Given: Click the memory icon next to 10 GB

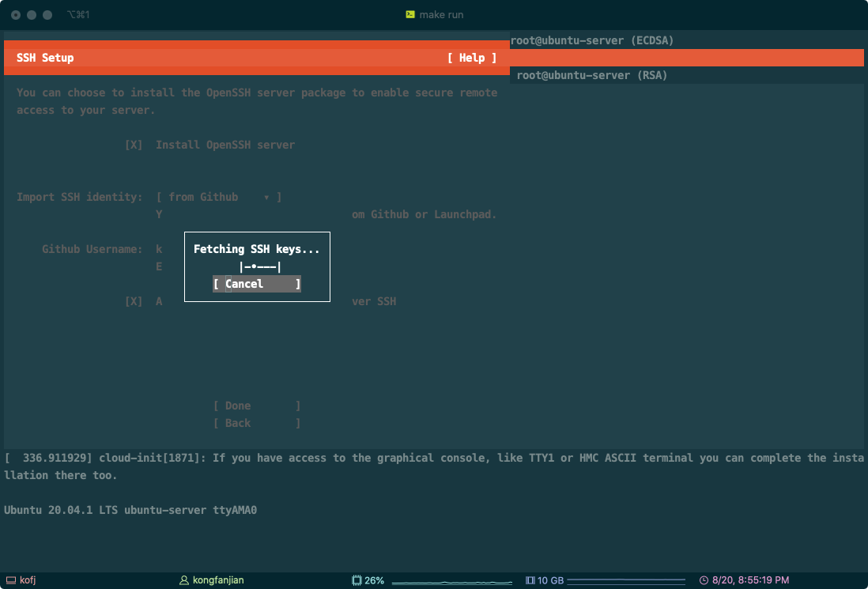Looking at the screenshot, I should pyautogui.click(x=530, y=580).
